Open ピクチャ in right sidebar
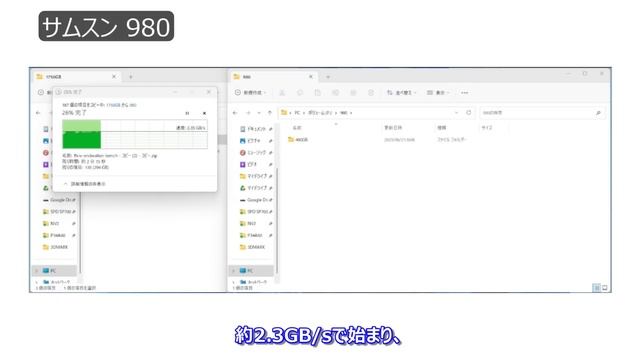 256,141
